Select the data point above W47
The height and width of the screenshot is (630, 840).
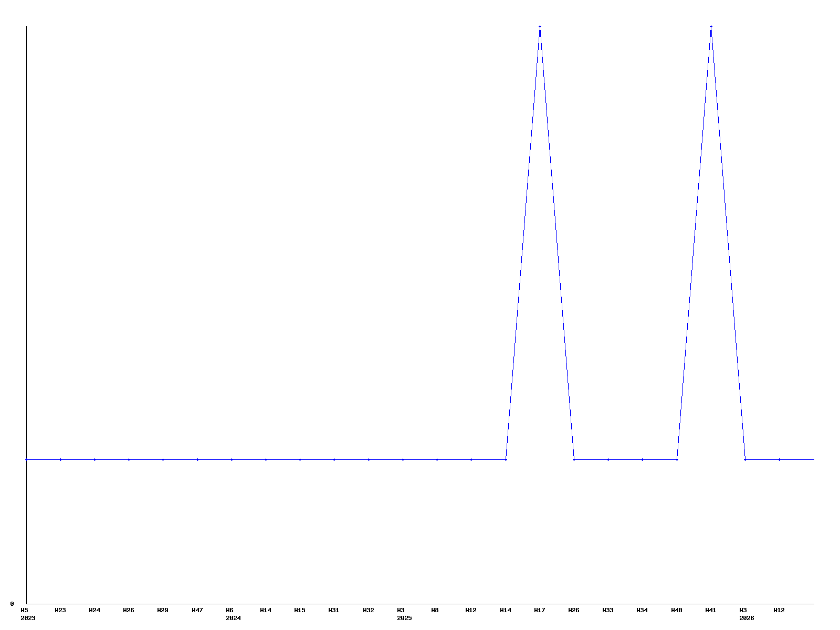[x=197, y=459]
